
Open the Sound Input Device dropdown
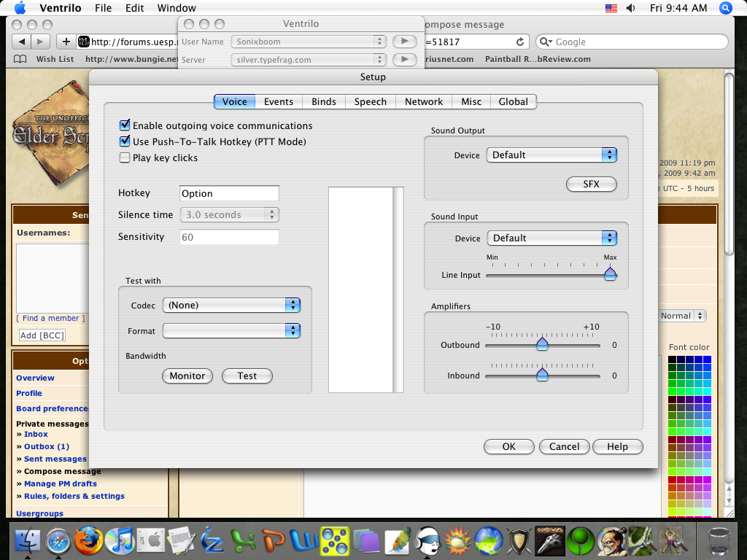point(551,238)
